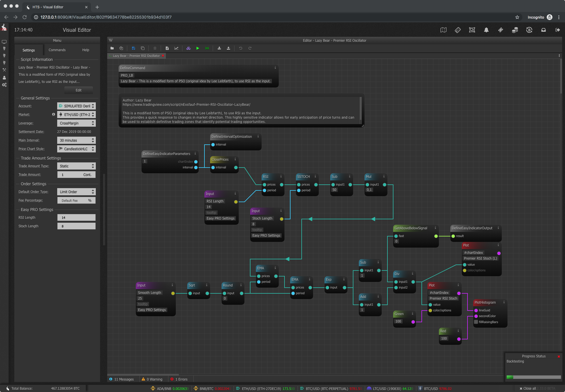
Task: Open the Help tab in the menu panel
Action: pos(85,50)
